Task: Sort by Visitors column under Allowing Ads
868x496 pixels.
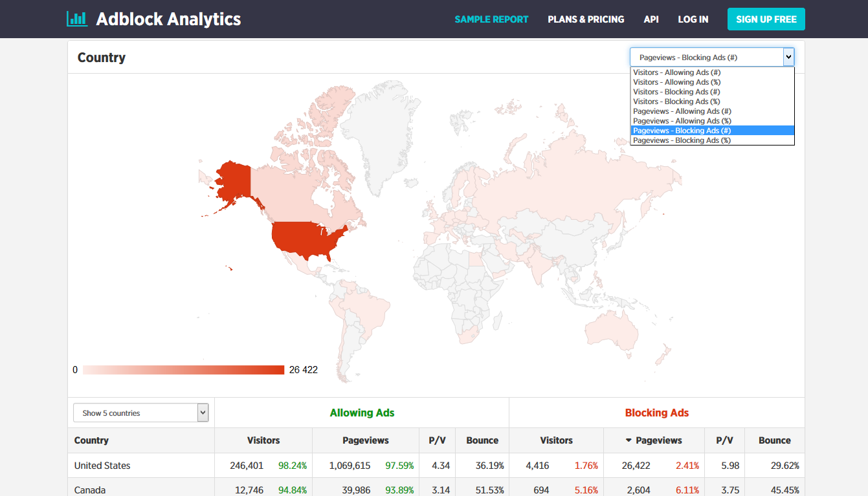Action: (263, 440)
